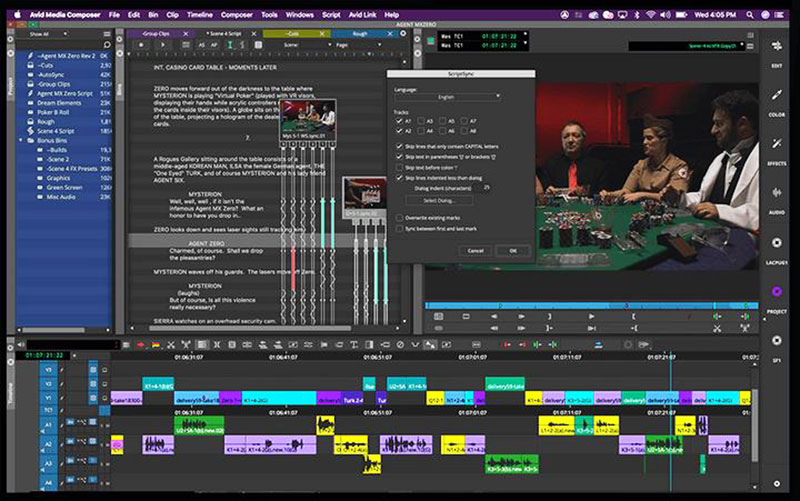Enable Overwrite existing marks
The width and height of the screenshot is (800, 501).
(x=399, y=218)
